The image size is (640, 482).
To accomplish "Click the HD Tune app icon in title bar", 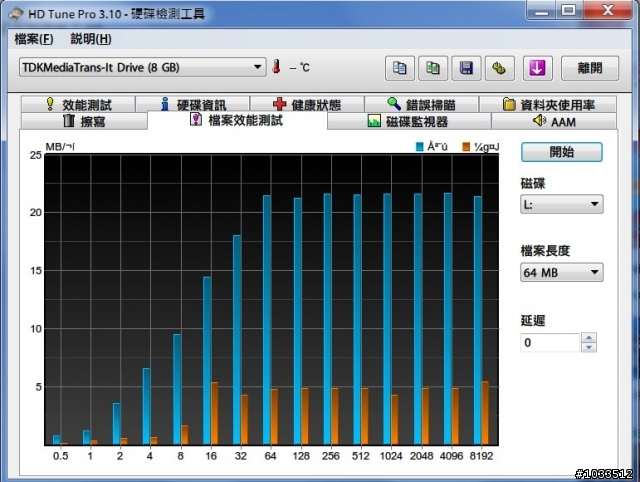I will [x=16, y=14].
